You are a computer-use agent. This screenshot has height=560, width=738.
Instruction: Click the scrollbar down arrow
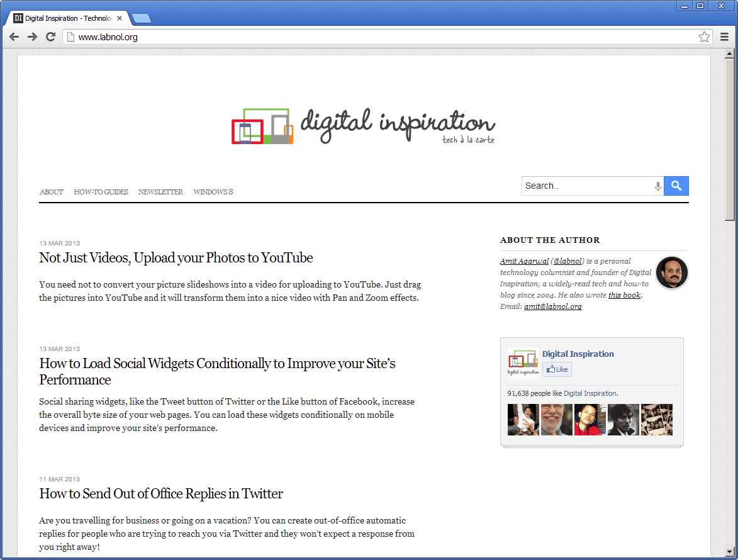pos(730,552)
